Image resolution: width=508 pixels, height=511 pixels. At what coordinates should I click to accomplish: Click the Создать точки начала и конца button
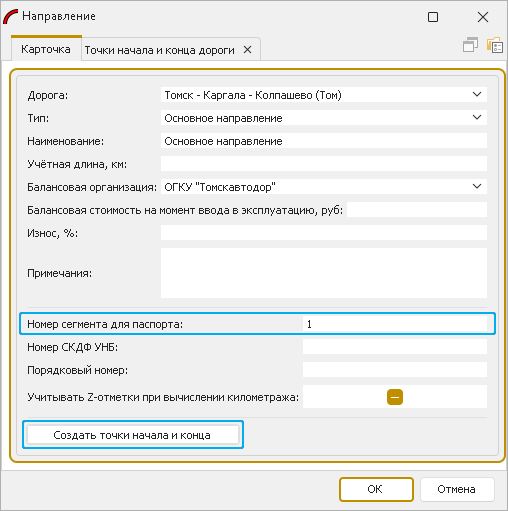(133, 435)
